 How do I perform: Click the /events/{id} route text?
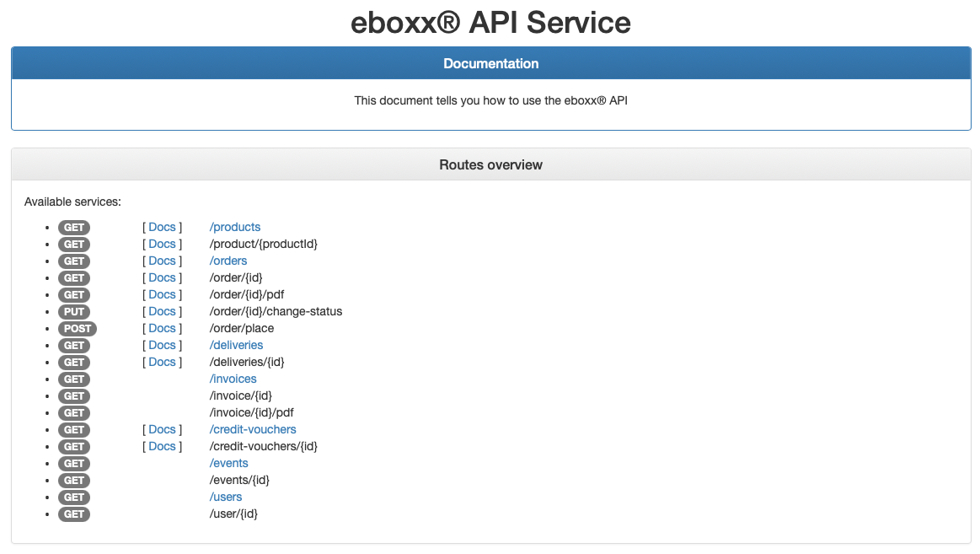pos(239,480)
